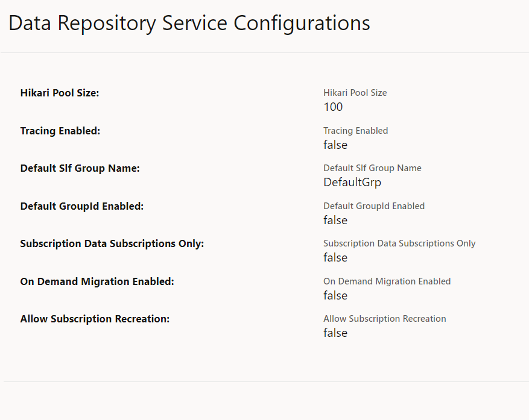The image size is (529, 420).
Task: Click the gray Hikari Pool Size field caption
Action: (x=355, y=93)
